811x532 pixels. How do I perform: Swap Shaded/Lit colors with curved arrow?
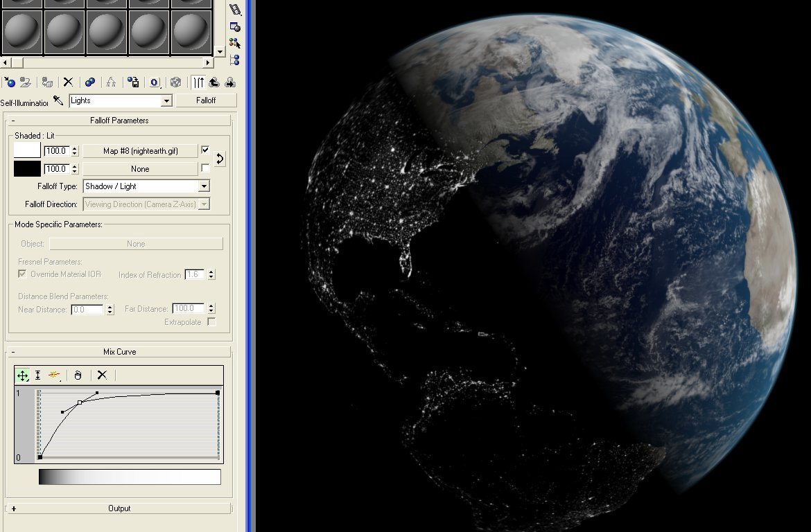220,159
